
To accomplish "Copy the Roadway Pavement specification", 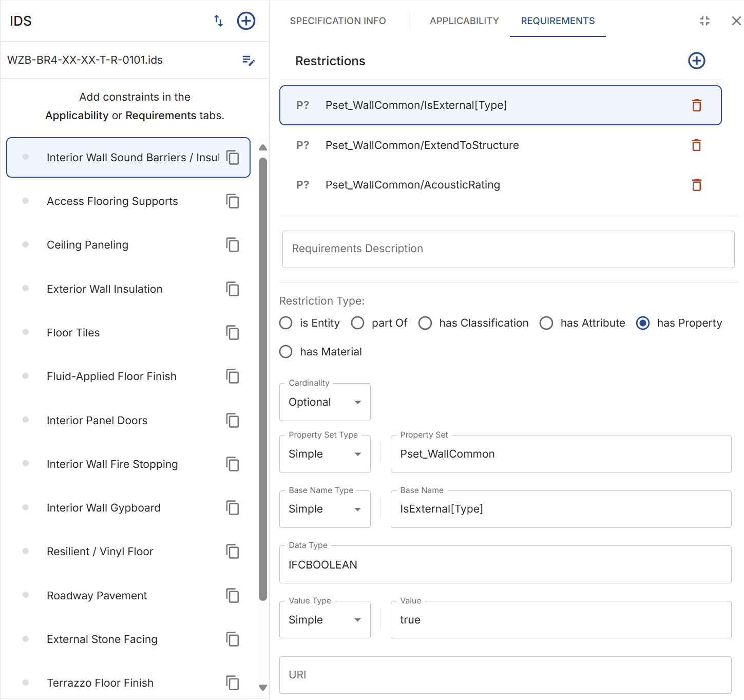I will [233, 596].
